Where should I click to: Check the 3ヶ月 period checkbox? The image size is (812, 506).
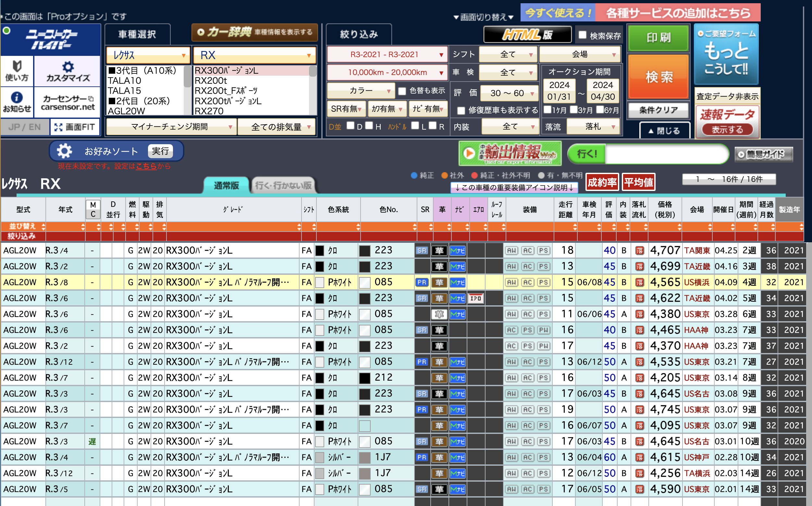tap(573, 109)
